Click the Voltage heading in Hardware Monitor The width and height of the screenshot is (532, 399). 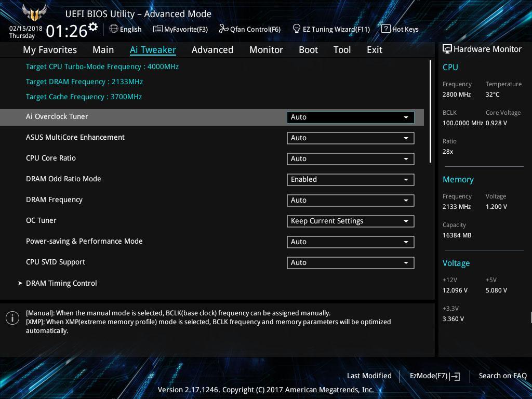tap(456, 263)
